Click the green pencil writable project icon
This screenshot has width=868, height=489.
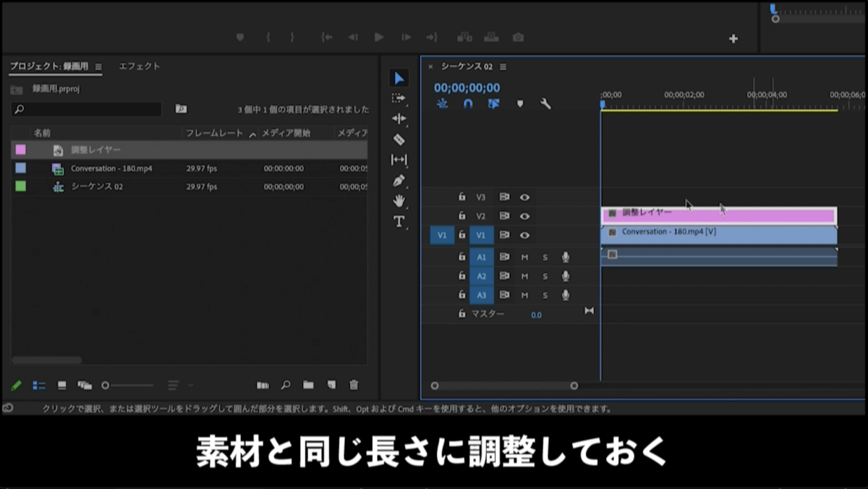pyautogui.click(x=17, y=386)
